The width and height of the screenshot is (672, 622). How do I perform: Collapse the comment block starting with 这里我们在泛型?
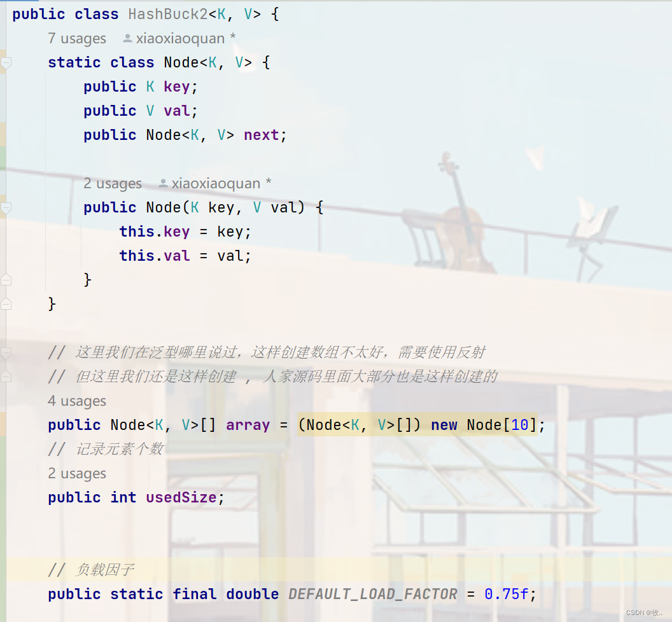point(6,352)
